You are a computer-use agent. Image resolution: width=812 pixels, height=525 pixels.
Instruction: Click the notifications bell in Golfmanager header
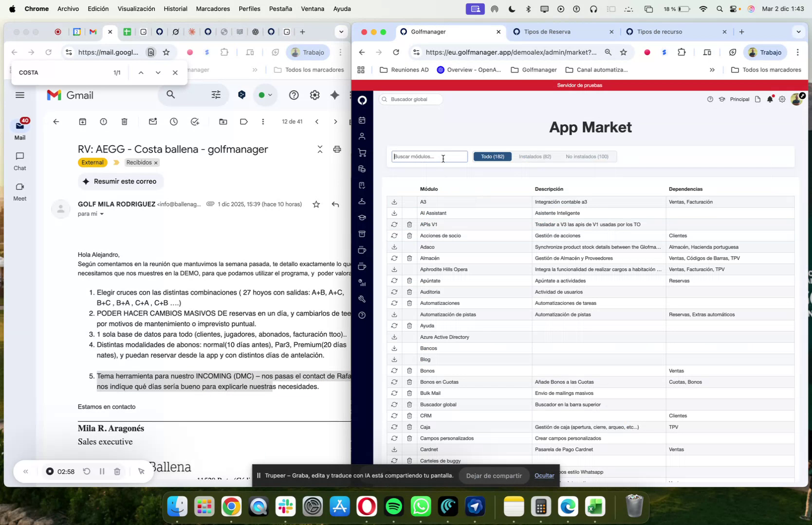click(770, 99)
